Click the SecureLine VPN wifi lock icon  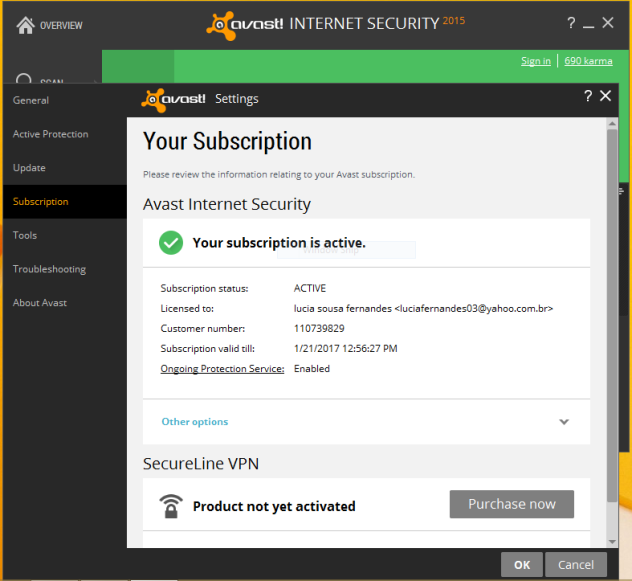[x=171, y=505]
